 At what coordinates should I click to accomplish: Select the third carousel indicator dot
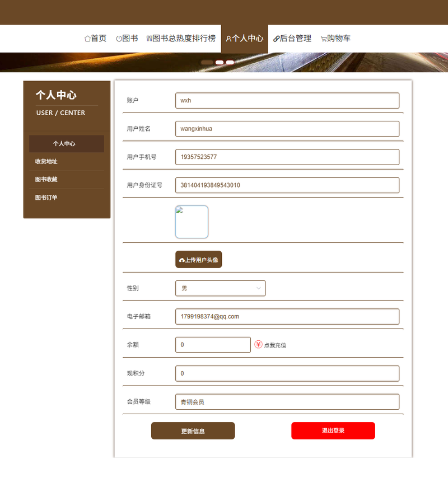tap(230, 63)
